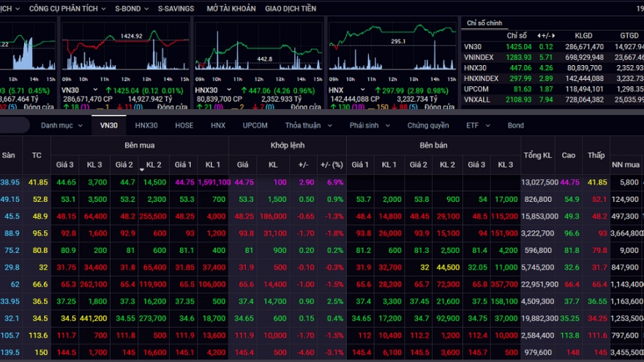Open the Chứng quyền tab
This screenshot has height=362, width=644.
(428, 126)
